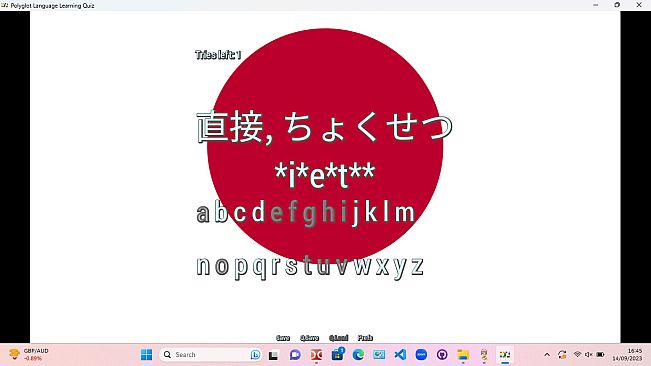Guess the letter a

[x=203, y=214]
